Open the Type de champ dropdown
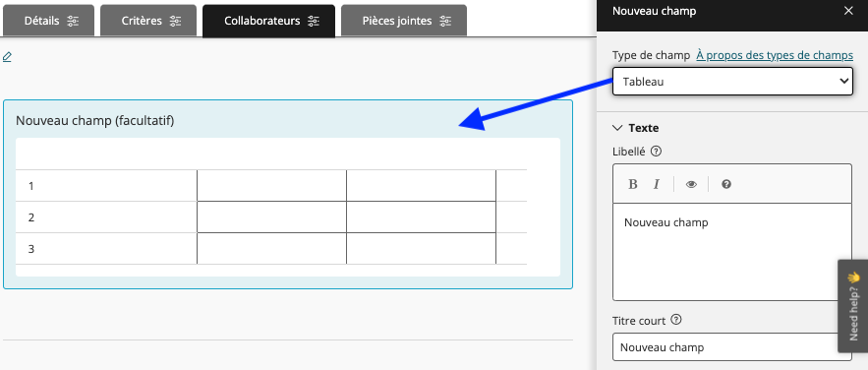868x370 pixels. point(732,82)
